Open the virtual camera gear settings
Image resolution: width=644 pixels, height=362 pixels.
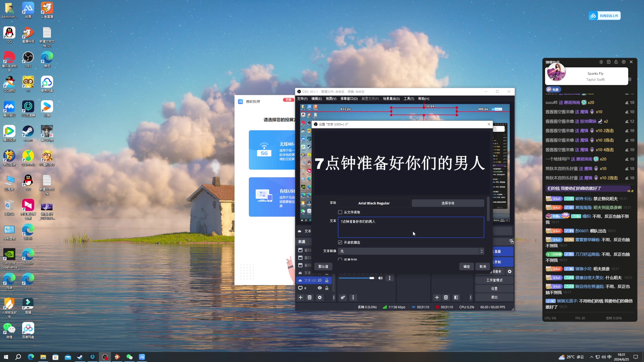[509, 271]
